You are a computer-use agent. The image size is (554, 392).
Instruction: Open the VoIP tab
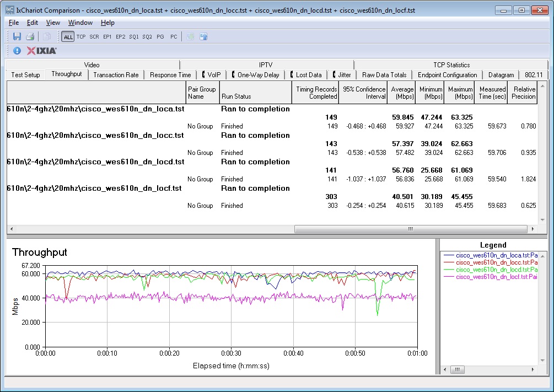(211, 75)
